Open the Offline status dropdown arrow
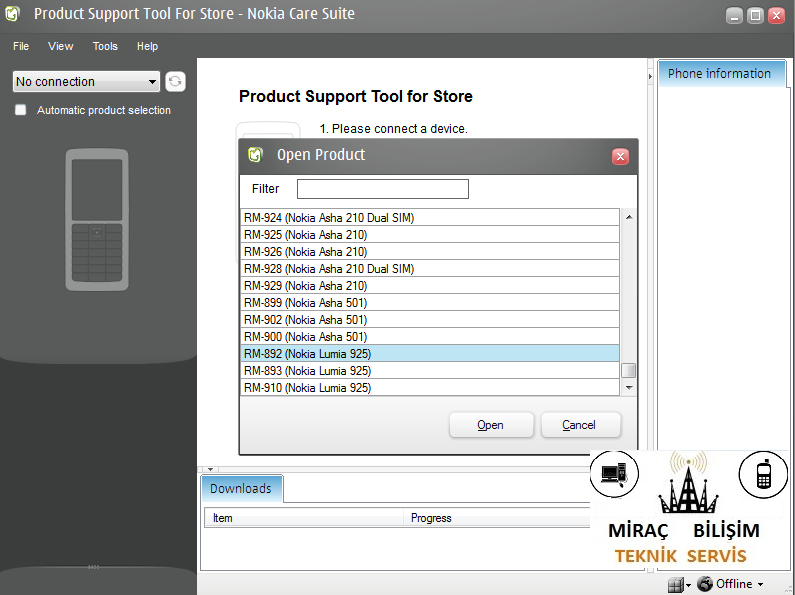 [760, 584]
